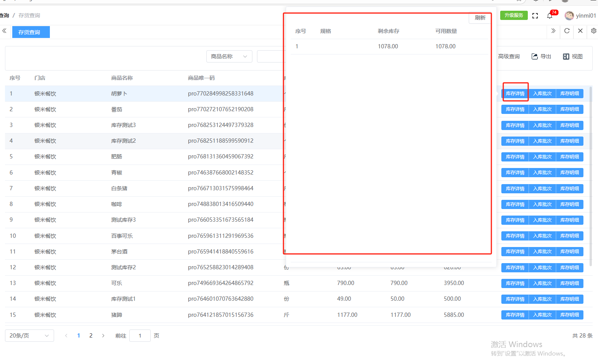
Task: Click the 刷新 button in the popup
Action: (x=480, y=18)
